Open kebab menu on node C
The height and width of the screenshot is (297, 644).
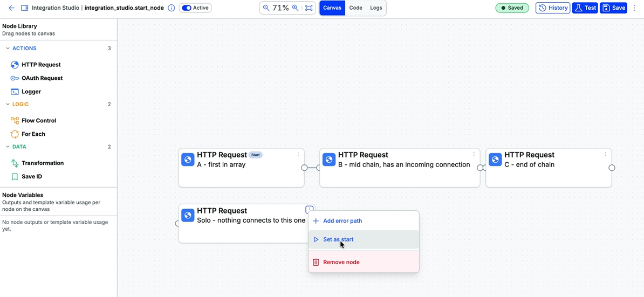coord(605,154)
